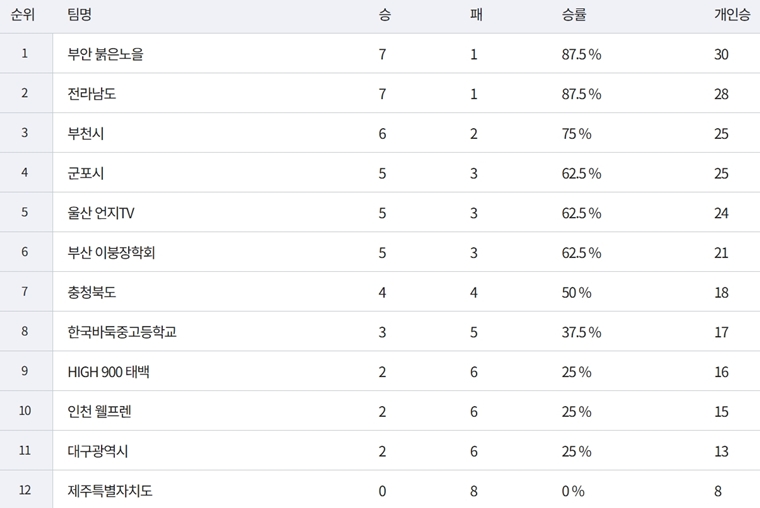Click the 87.5% win rate of 부안 붉은노을
Viewport: 760px width, 508px height.
[x=581, y=54]
